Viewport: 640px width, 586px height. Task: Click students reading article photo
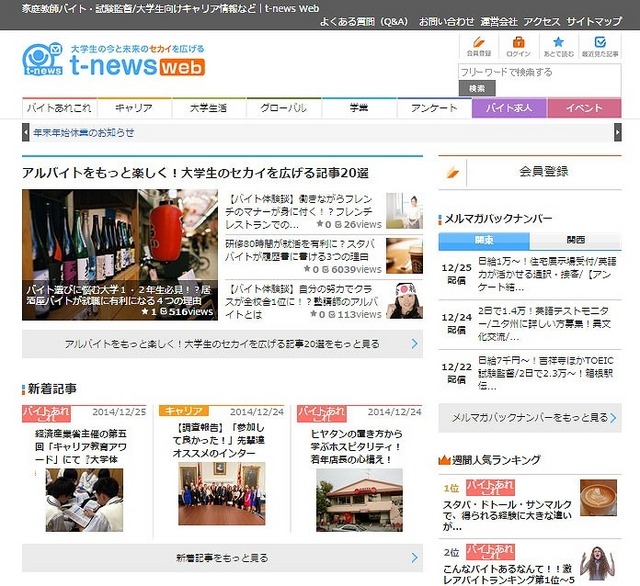(x=84, y=499)
